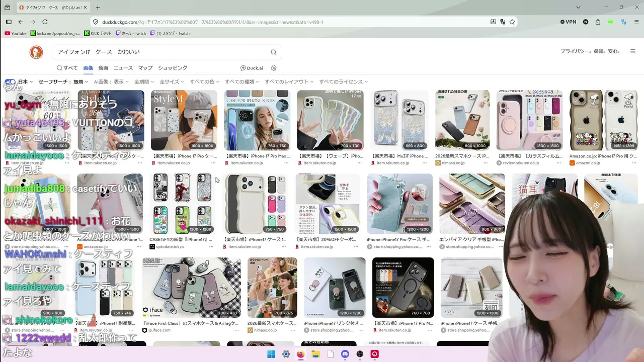
Task: Open the VPN toolbar button
Action: [x=569, y=22]
